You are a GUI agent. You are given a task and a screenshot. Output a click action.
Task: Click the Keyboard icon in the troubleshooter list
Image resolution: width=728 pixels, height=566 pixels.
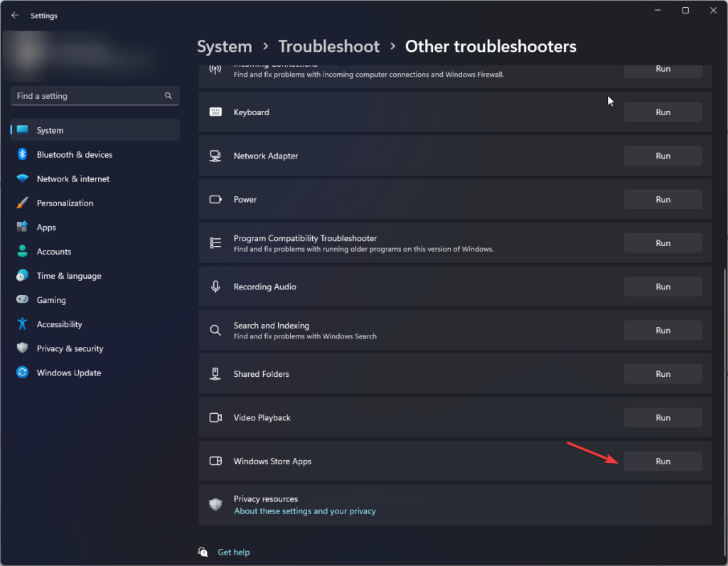(215, 112)
